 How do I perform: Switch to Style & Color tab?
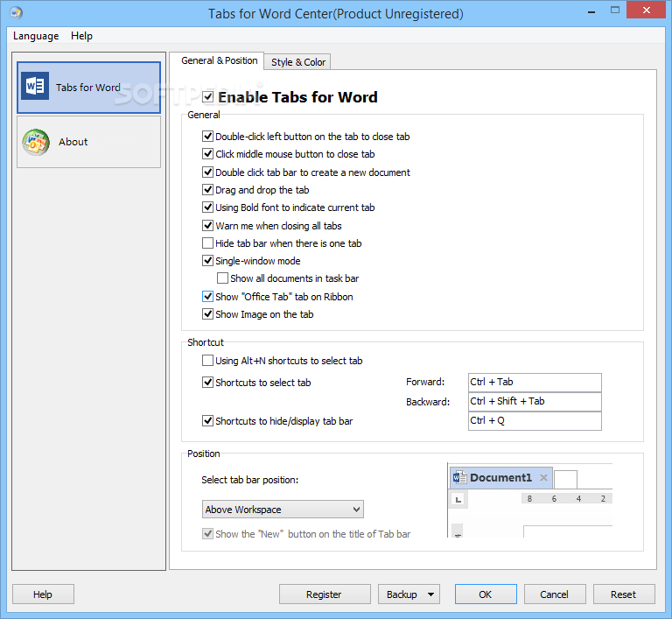pos(297,62)
